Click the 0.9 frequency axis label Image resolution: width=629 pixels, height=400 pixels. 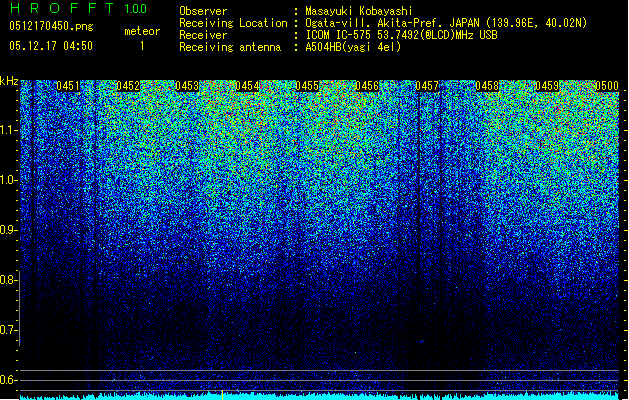tap(9, 230)
